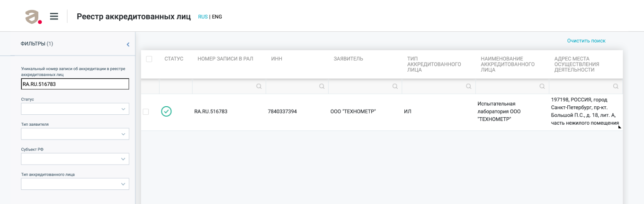
Task: Expand the Тип заявителя dropdown
Action: pyautogui.click(x=75, y=134)
